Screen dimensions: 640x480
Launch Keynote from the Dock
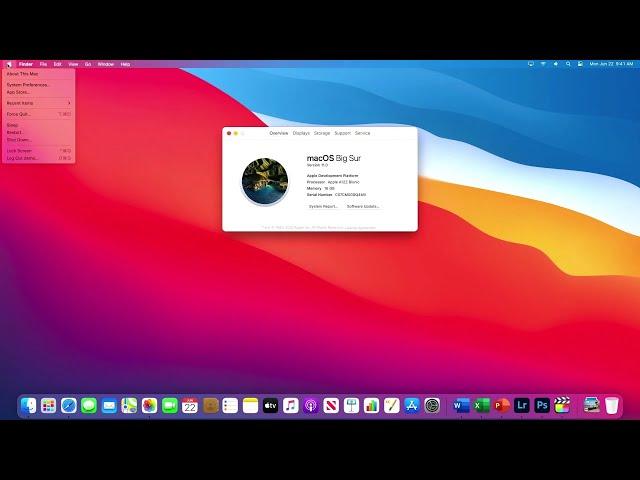pos(351,405)
